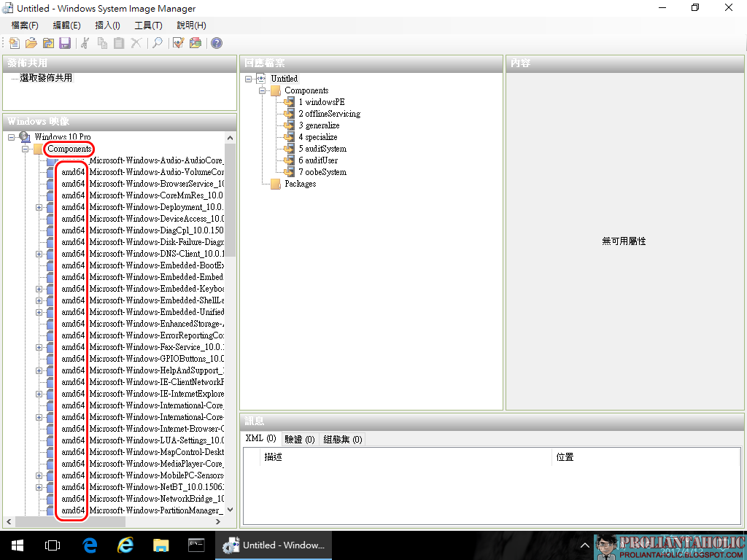Open Command Prompt from taskbar
The width and height of the screenshot is (747, 560).
pyautogui.click(x=196, y=545)
